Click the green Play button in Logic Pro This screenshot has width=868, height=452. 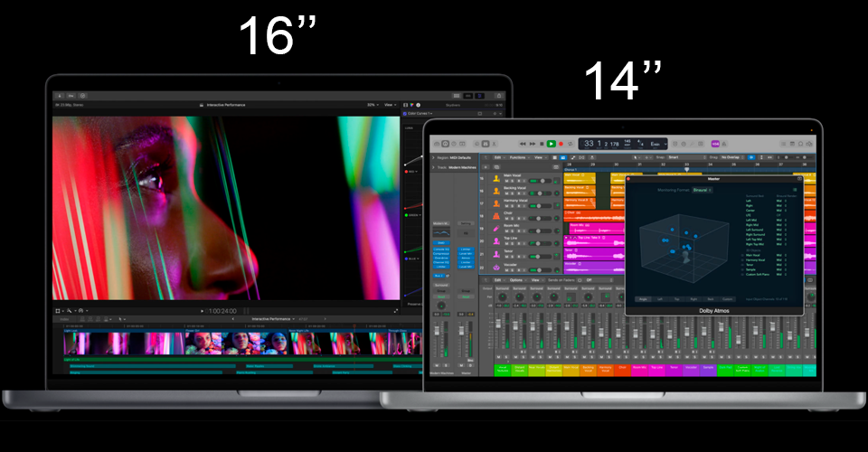coord(551,144)
